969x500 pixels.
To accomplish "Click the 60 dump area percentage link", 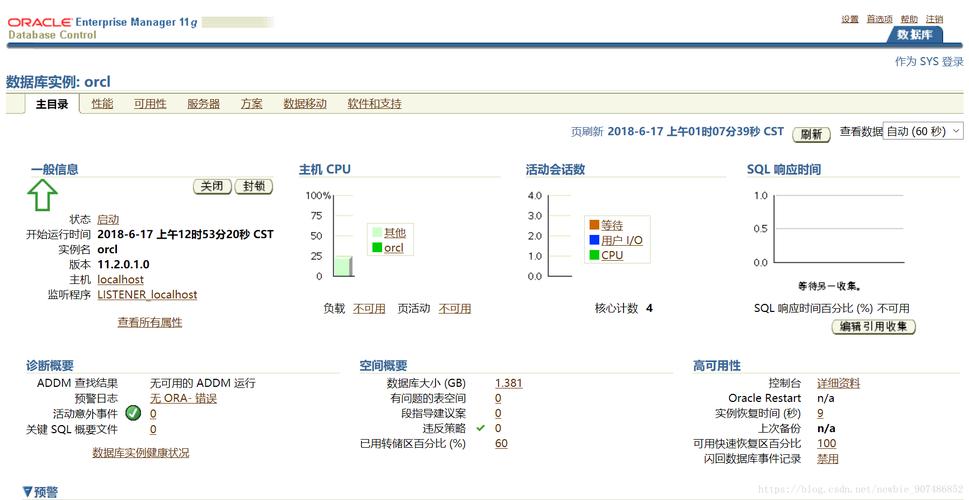I will (501, 443).
